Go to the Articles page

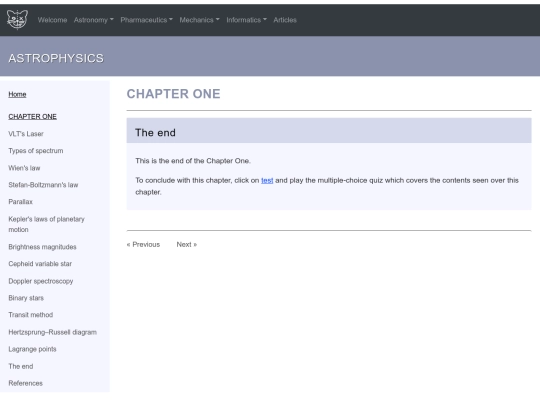coord(285,20)
